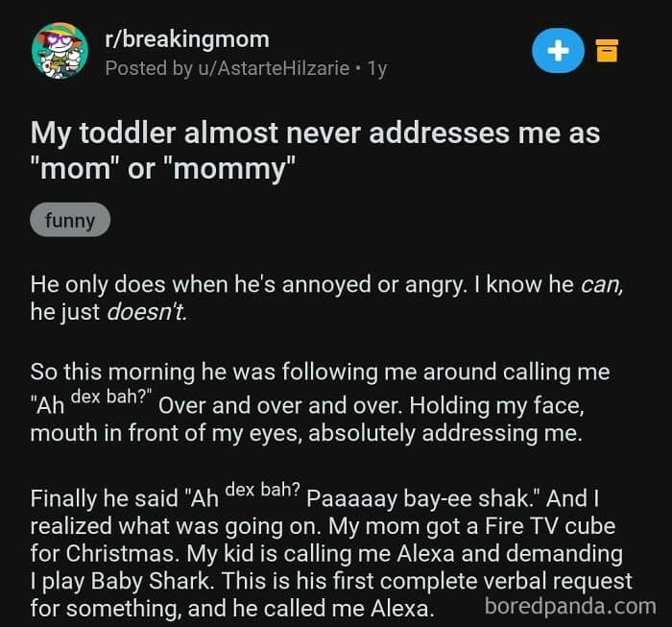672x627 pixels.
Task: Open the boredpanda.com watermark link
Action: [570, 606]
